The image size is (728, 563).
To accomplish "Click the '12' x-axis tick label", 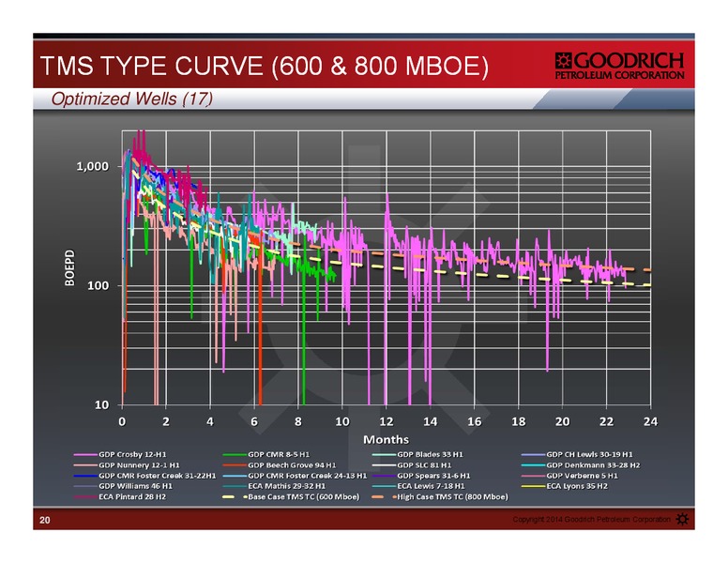I will [387, 421].
